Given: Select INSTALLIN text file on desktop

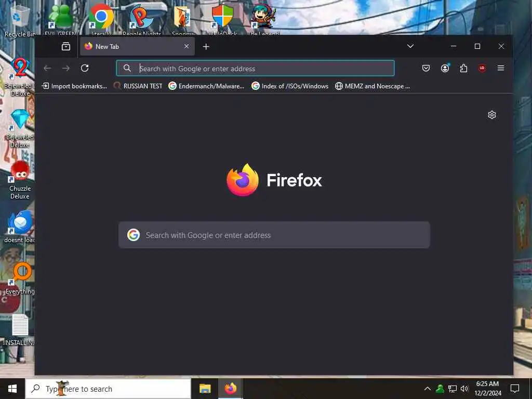Looking at the screenshot, I should pos(19,330).
